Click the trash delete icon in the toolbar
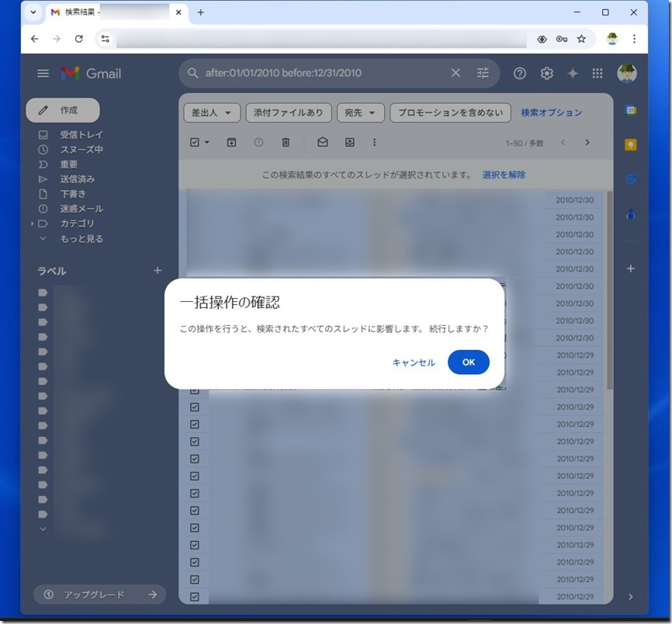The height and width of the screenshot is (624, 672). 286,142
